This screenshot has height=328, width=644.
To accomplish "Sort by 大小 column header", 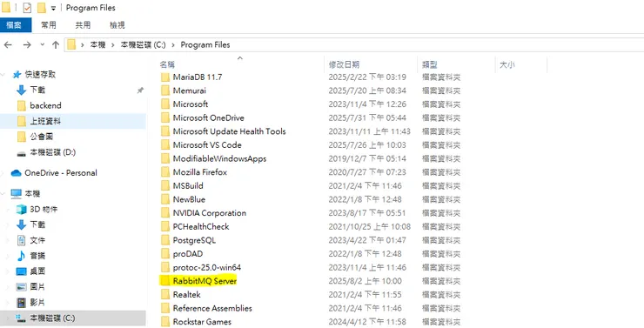I will click(x=507, y=64).
